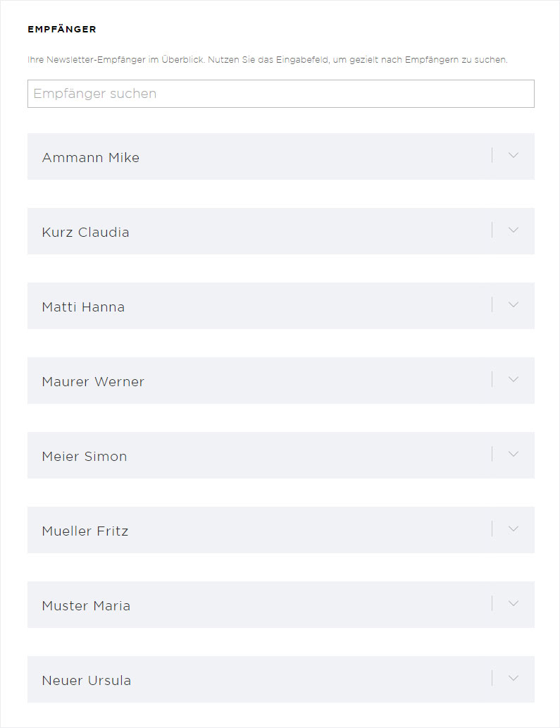
Task: Click the vertical divider in Ammann Mike row
Action: point(492,155)
